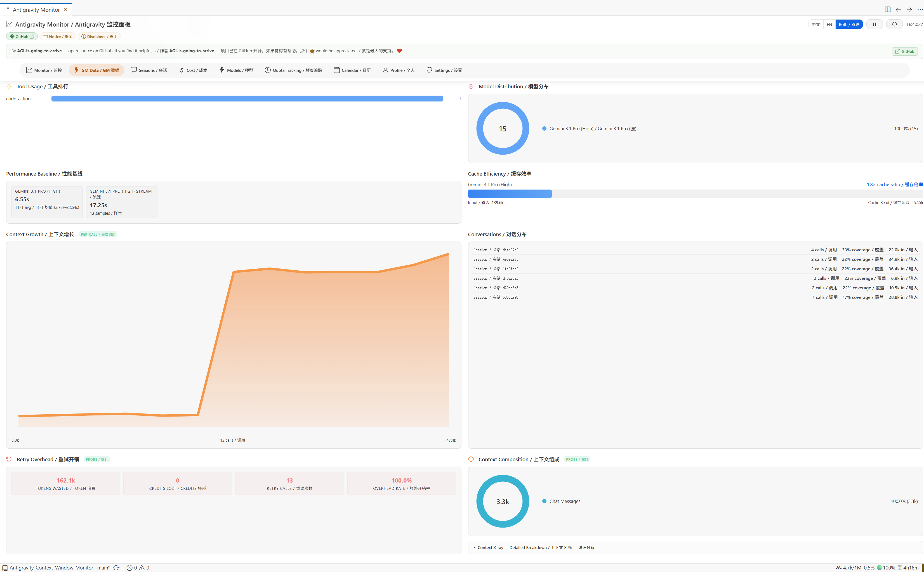
Task: Click the star icon in the banner
Action: tap(312, 51)
